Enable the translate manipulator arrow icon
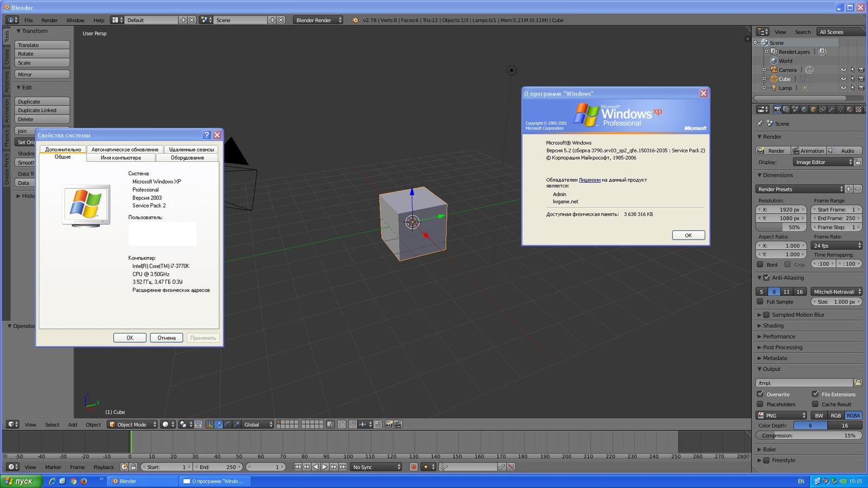Screen dimensions: 868x488 click(x=218, y=425)
